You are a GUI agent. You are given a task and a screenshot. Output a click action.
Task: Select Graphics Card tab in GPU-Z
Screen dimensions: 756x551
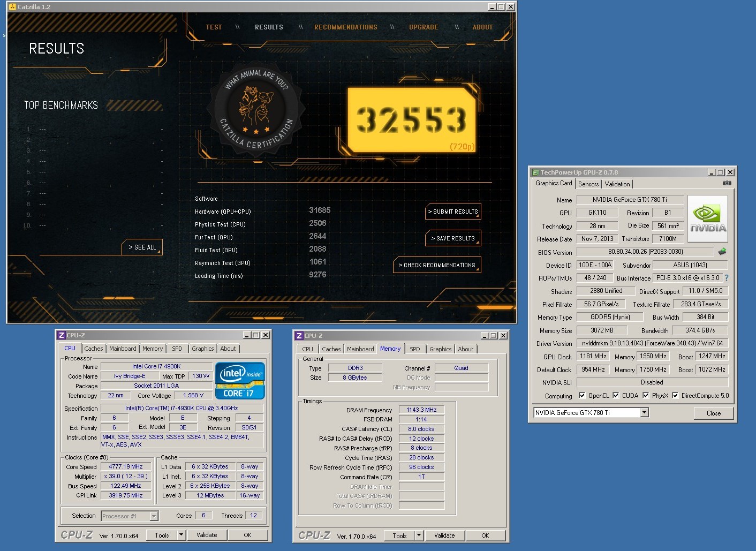[x=554, y=183]
